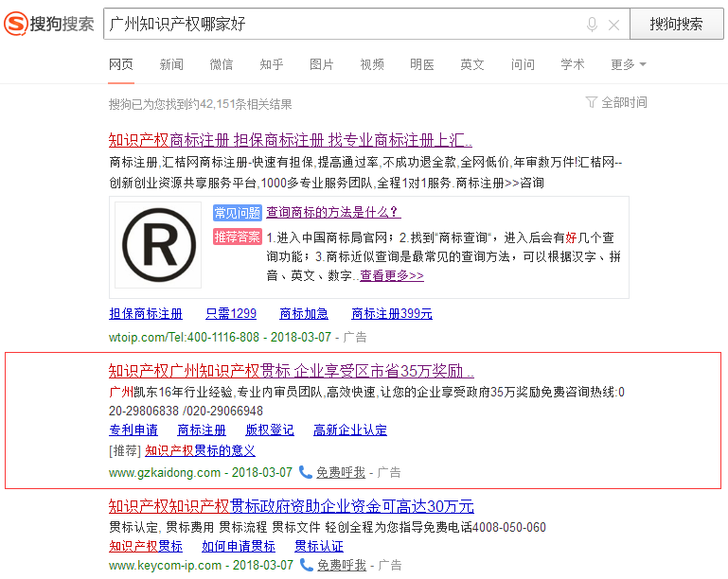
Task: Open the 知乎 tab
Action: pyautogui.click(x=272, y=64)
